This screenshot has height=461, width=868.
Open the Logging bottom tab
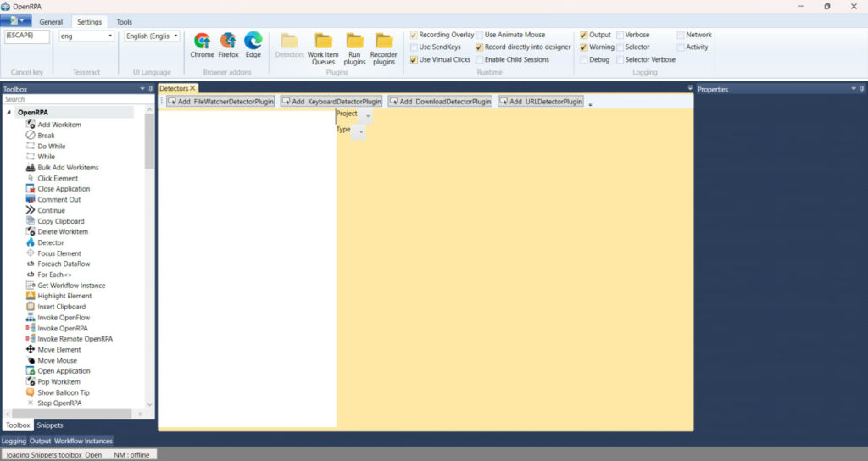(14, 441)
